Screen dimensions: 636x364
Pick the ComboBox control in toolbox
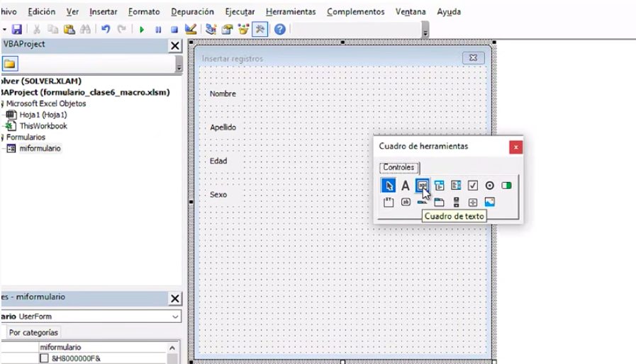point(440,186)
